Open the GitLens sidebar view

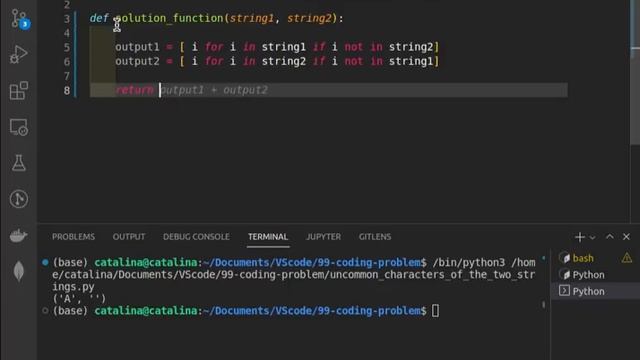click(x=19, y=199)
